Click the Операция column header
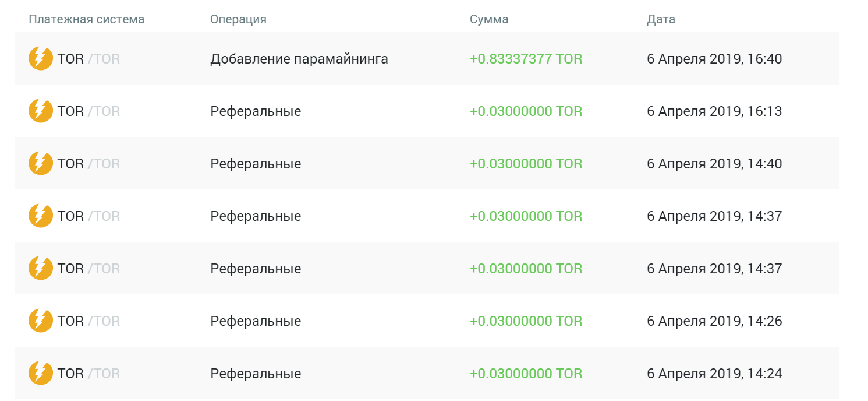This screenshot has width=868, height=401. [x=238, y=19]
